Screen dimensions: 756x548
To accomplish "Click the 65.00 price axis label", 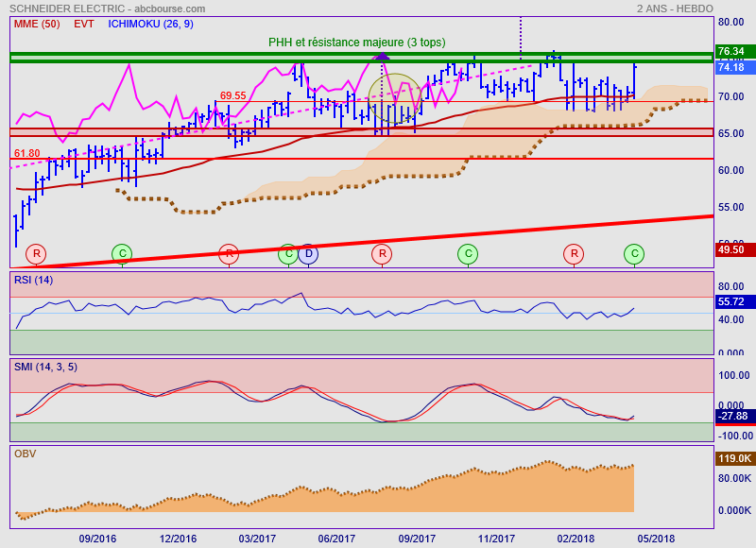I will pos(730,133).
